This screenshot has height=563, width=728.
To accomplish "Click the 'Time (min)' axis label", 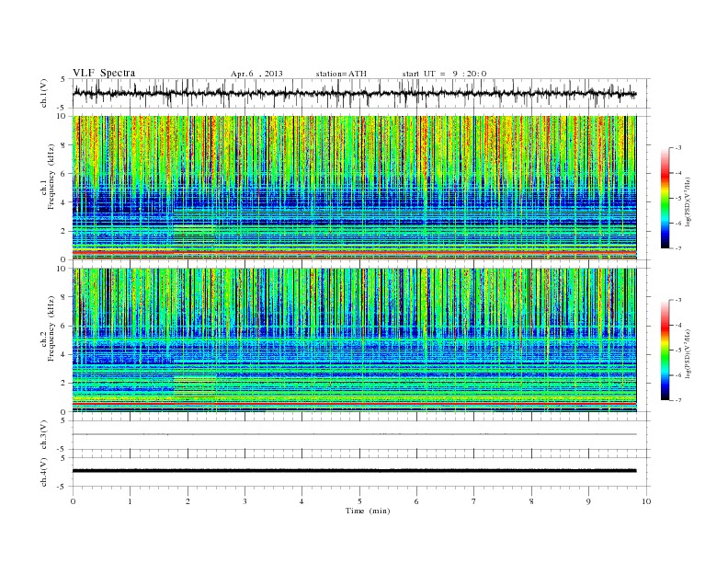I will (x=368, y=511).
